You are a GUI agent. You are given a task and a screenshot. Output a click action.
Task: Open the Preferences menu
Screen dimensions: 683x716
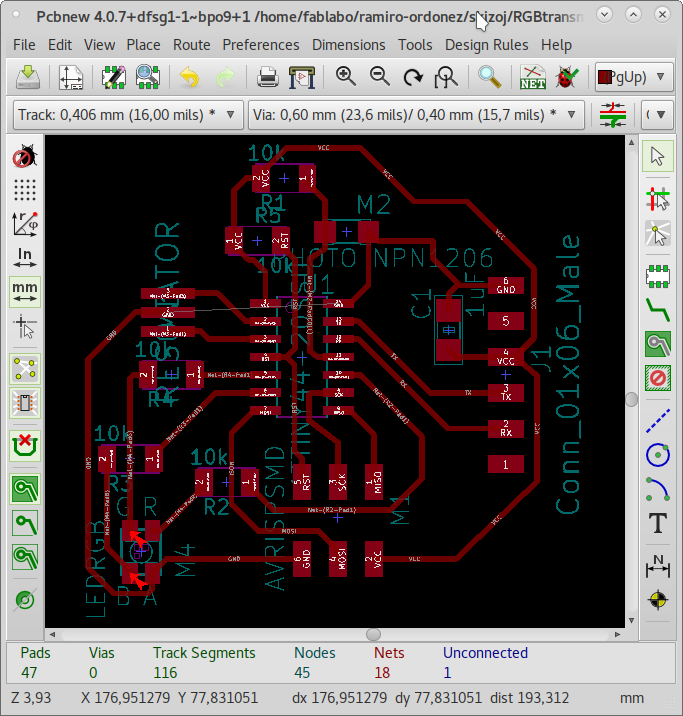[x=261, y=45]
